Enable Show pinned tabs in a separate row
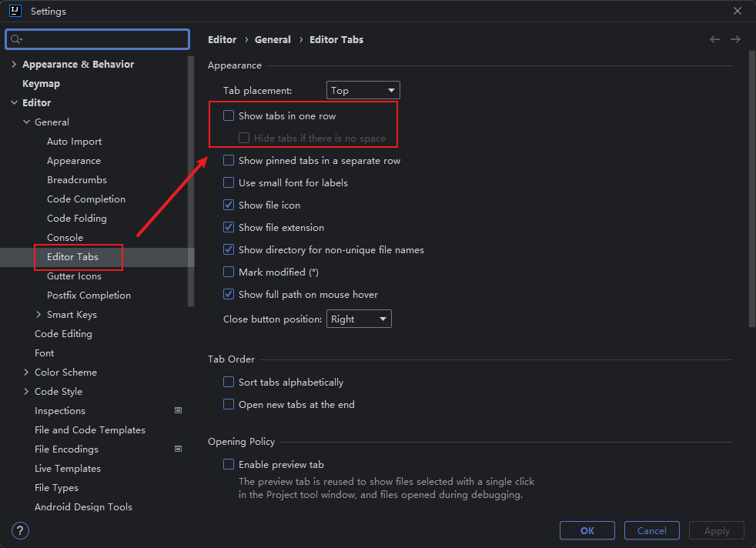 (229, 161)
